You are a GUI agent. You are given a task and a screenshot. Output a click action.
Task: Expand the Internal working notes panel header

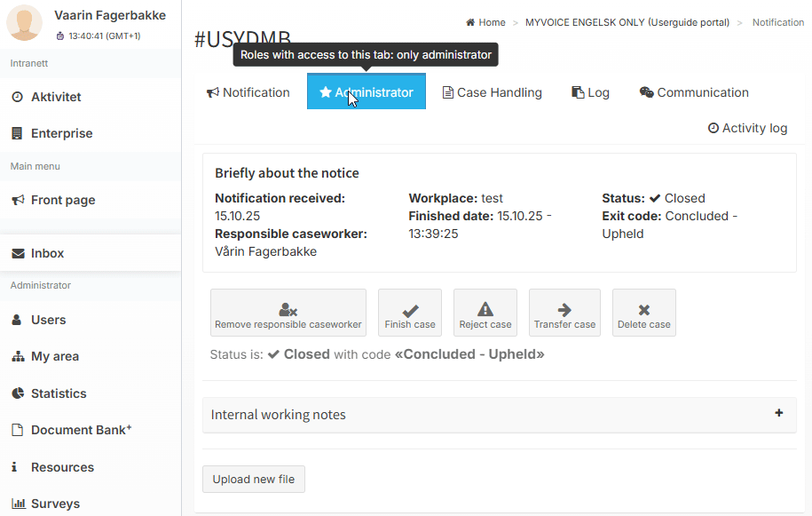tap(279, 415)
